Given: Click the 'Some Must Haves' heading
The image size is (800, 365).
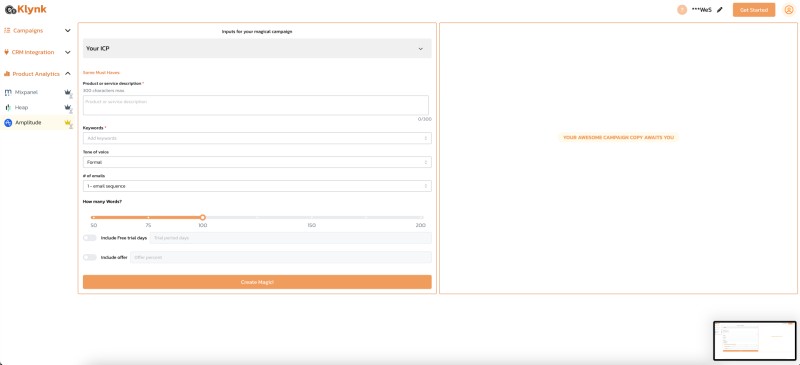Looking at the screenshot, I should pyautogui.click(x=101, y=72).
